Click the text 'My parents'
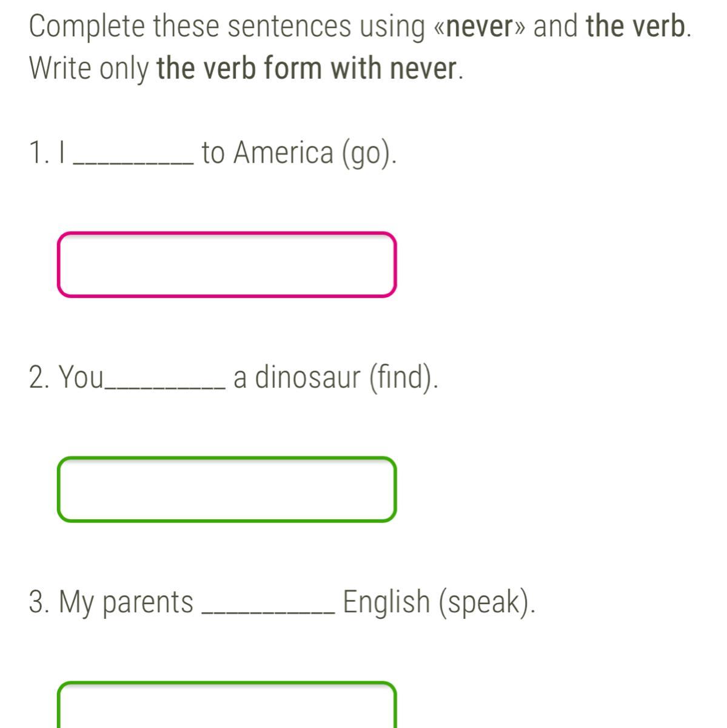This screenshot has width=727, height=728. 126,602
